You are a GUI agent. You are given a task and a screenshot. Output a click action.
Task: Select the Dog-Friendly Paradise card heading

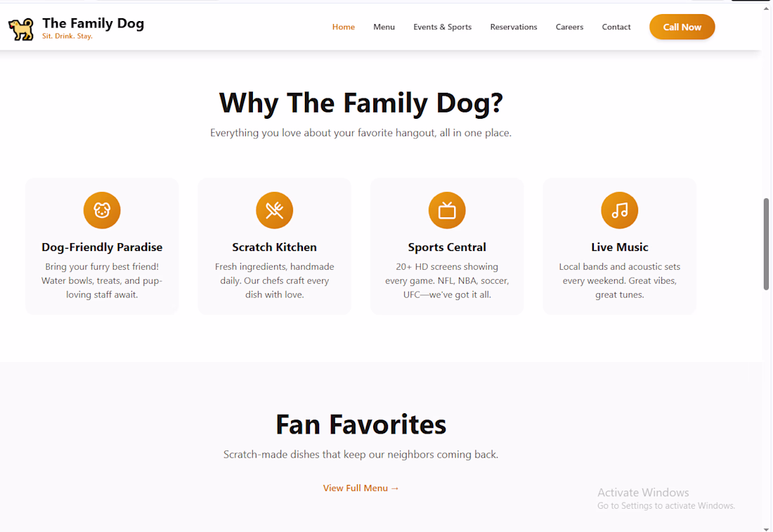pos(102,247)
